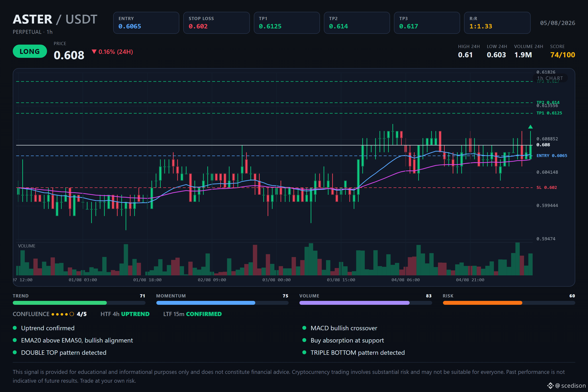Click the red down-triangle by 0.16% change
Image resolution: width=588 pixels, height=392 pixels.
click(94, 52)
